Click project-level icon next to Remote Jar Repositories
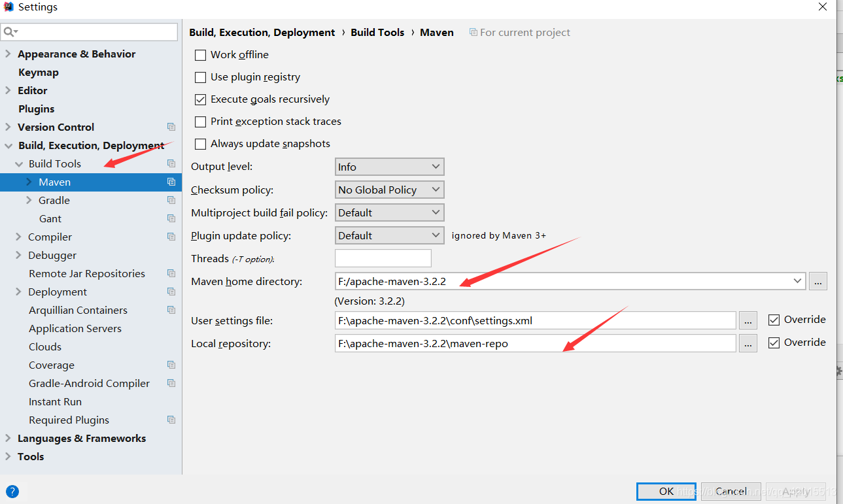This screenshot has height=504, width=843. pyautogui.click(x=171, y=273)
